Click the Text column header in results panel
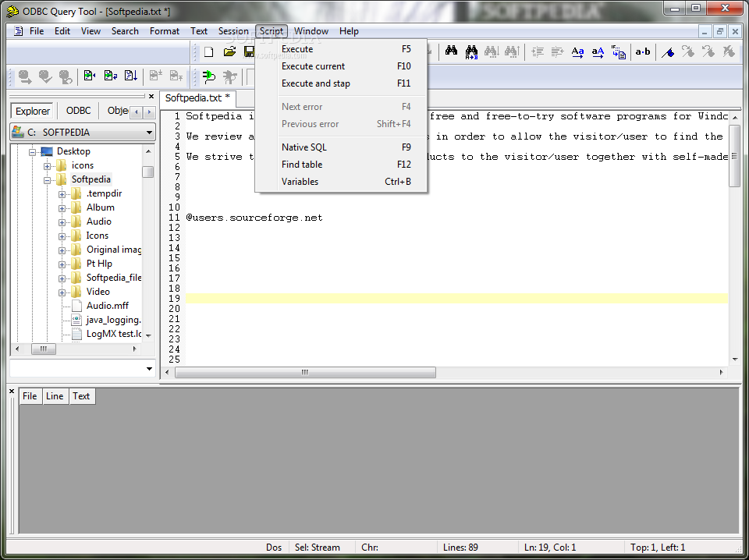Image resolution: width=749 pixels, height=560 pixels. [x=81, y=396]
